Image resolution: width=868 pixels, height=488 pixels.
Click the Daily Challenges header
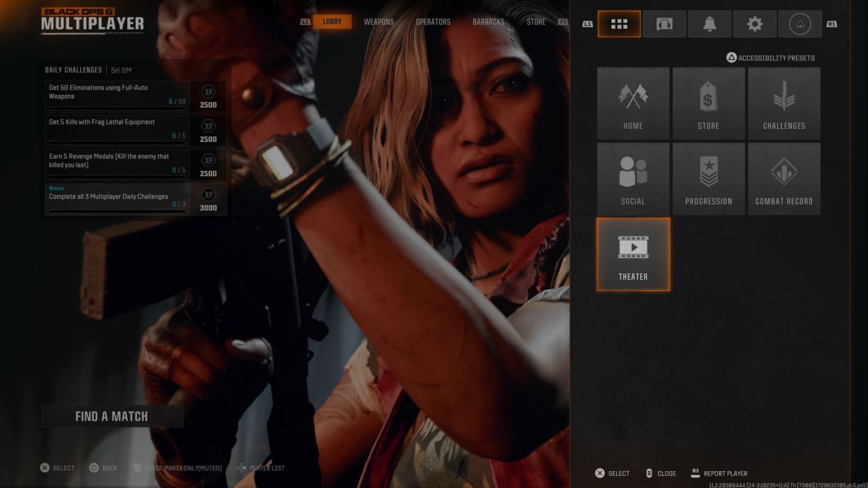tap(73, 70)
